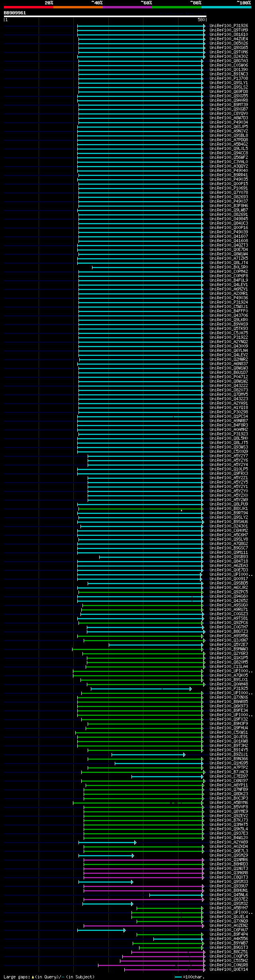Image resolution: width=255 pixels, height=980 pixels.
Task: Select UniRef100_B9T3H2 label
Action: 229,746
